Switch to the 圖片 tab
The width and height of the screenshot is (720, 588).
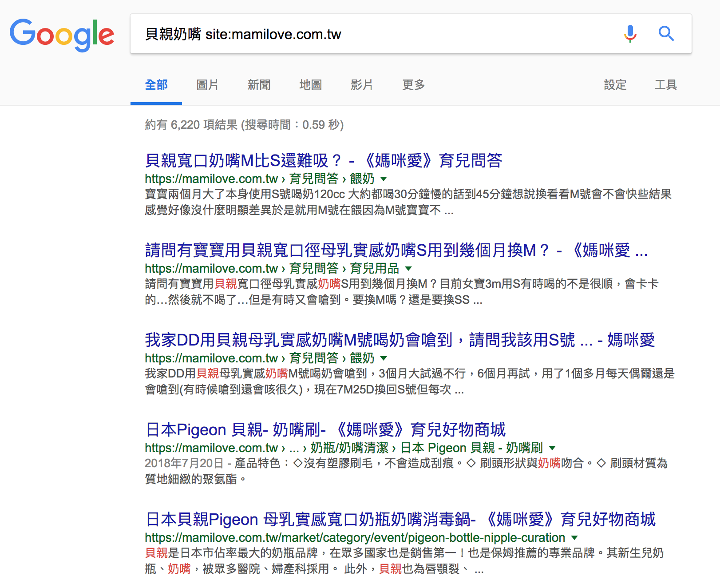pos(207,85)
